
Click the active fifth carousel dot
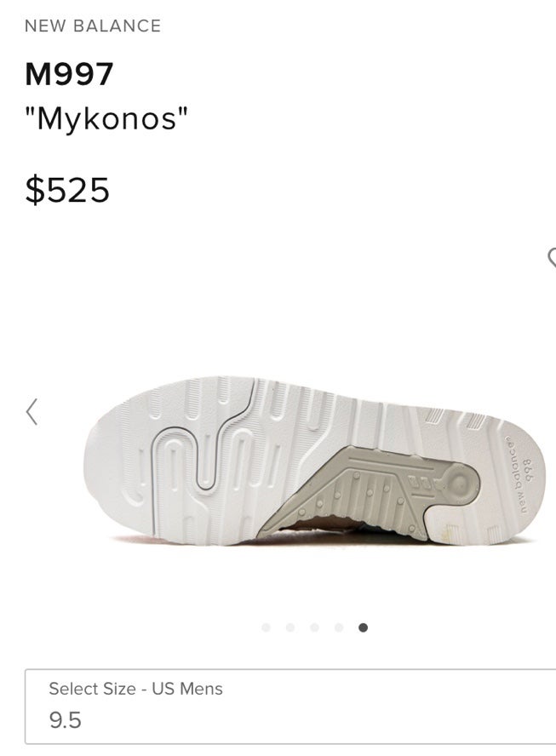point(363,627)
